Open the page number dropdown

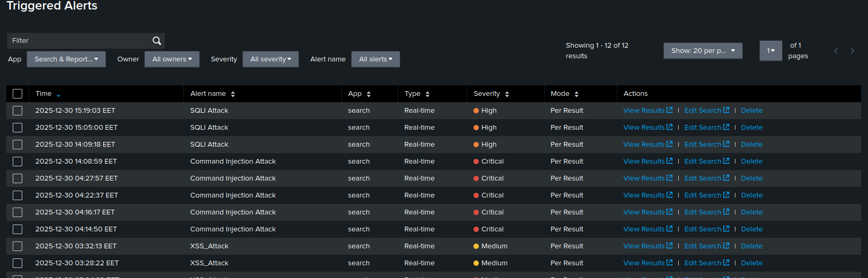tap(771, 51)
